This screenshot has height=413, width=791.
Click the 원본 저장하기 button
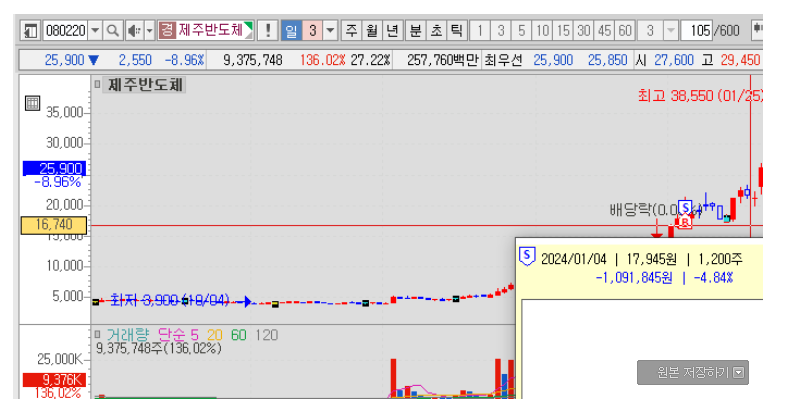click(693, 373)
